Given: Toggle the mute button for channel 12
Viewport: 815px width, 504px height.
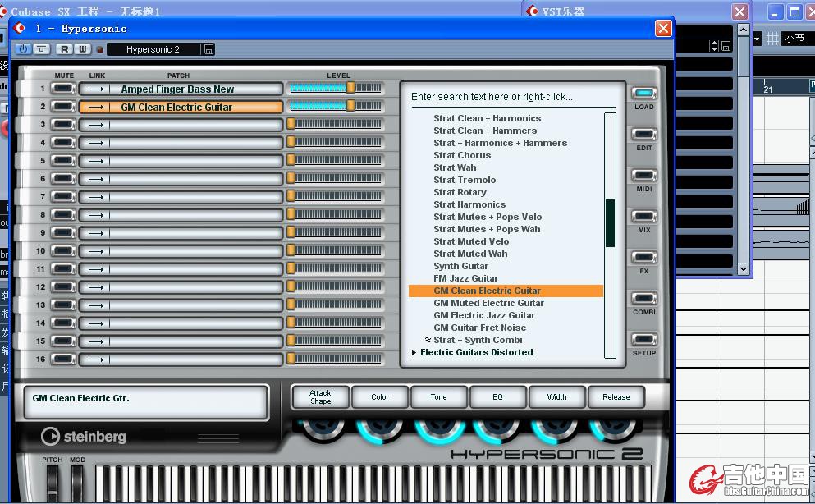Looking at the screenshot, I should click(x=63, y=286).
